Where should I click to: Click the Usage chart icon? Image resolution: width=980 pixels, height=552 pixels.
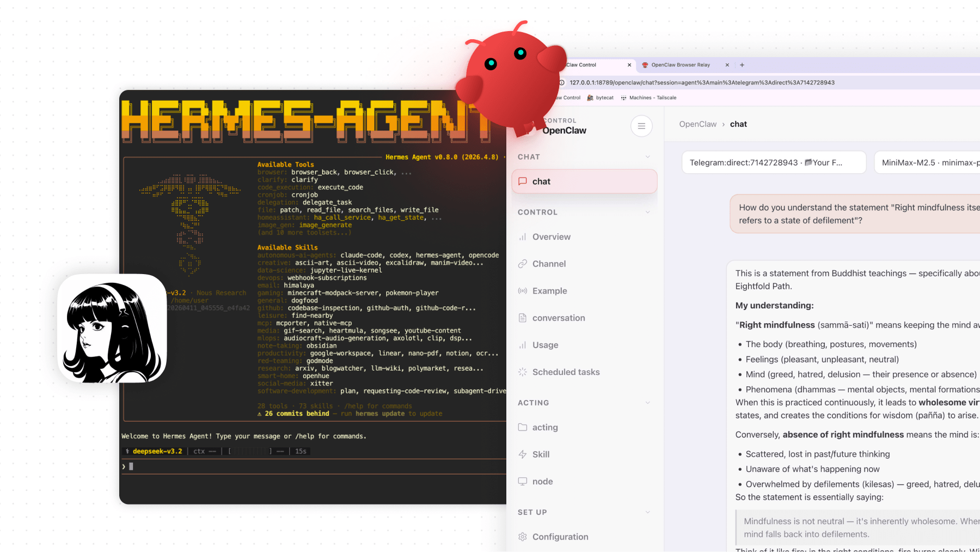click(523, 345)
